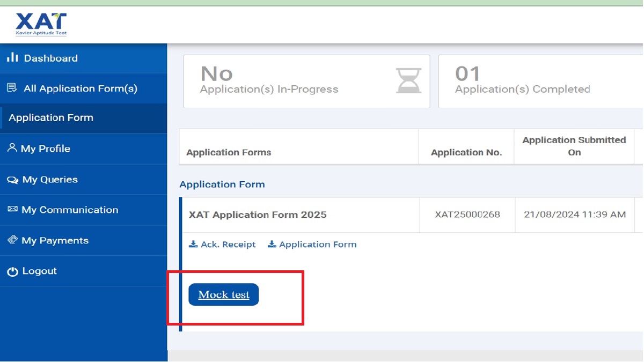
Task: Open the My Queries sidebar entry
Action: 50,180
